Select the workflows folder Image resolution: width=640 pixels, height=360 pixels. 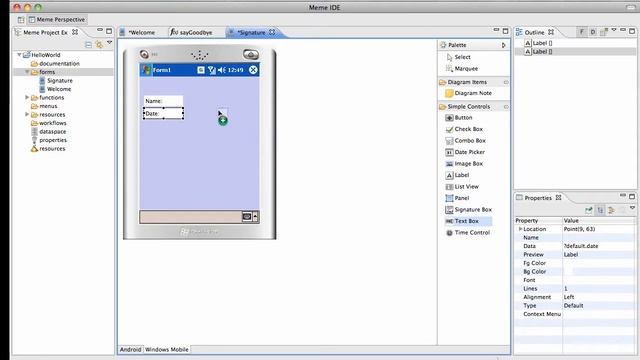point(49,123)
